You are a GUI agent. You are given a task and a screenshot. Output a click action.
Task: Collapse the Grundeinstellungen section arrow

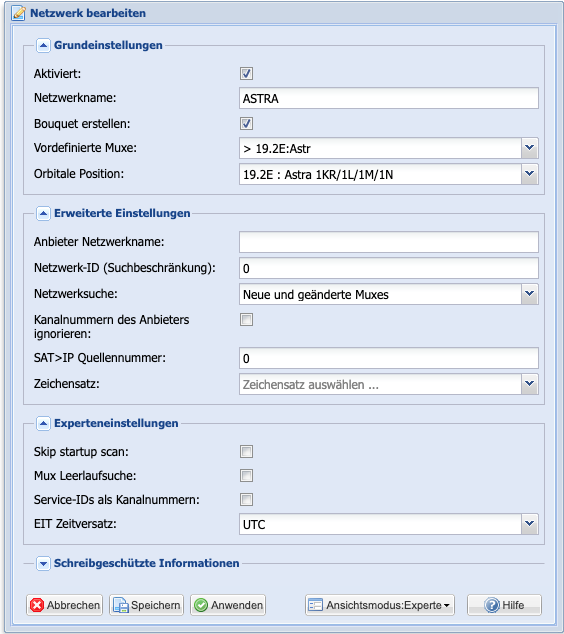click(43, 45)
